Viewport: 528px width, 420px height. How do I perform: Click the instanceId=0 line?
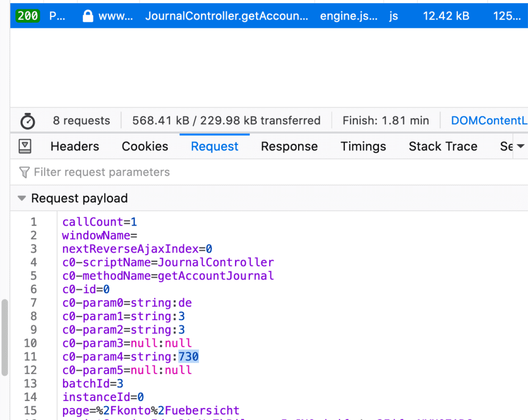[103, 397]
